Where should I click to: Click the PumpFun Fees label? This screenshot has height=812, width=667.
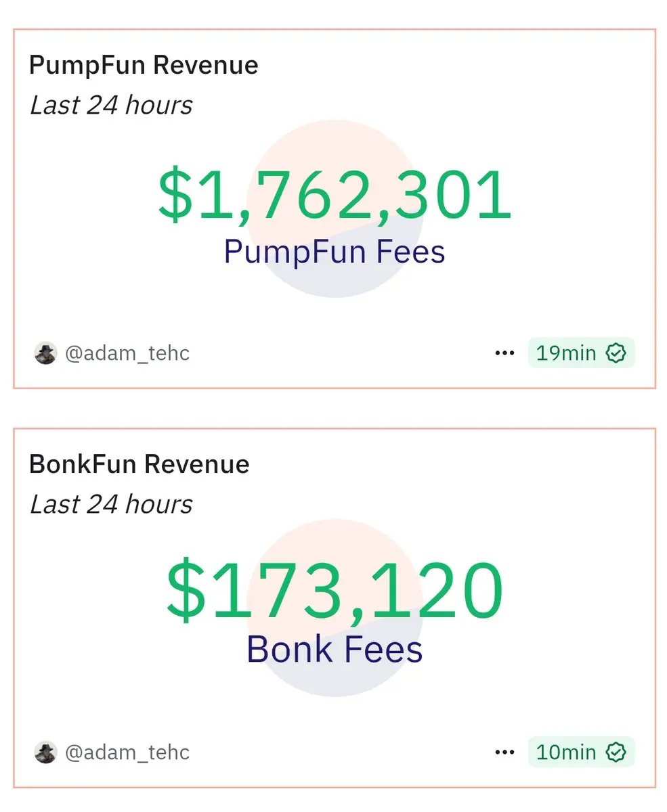pos(335,252)
